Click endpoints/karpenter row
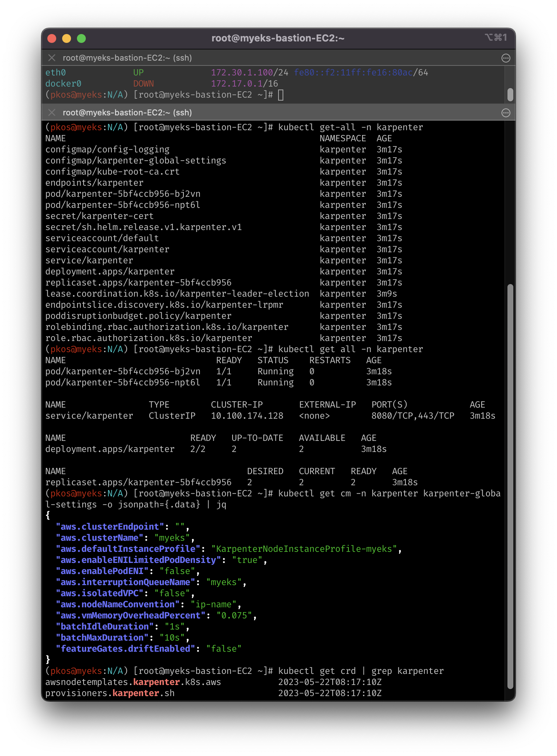The width and height of the screenshot is (557, 756). (224, 183)
